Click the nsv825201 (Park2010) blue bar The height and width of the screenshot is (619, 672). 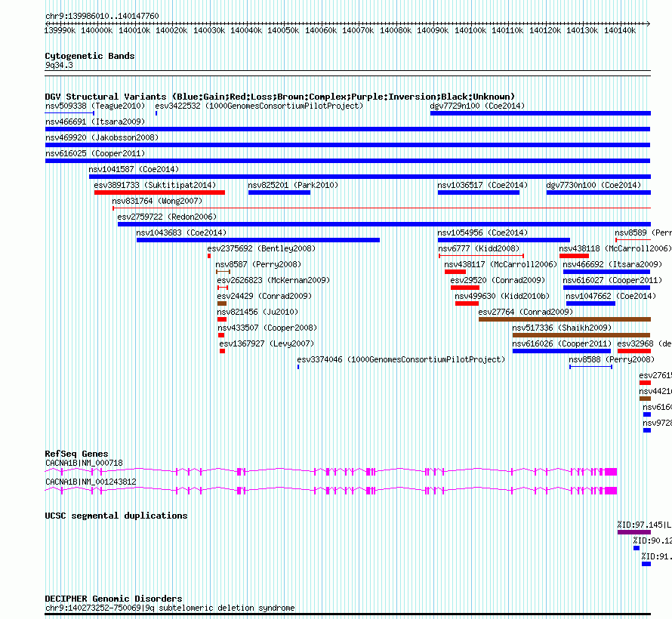[279, 192]
